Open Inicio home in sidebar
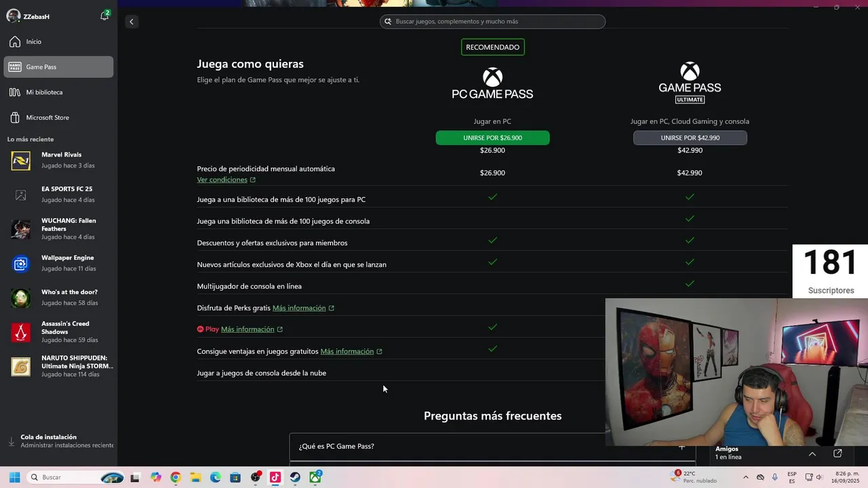The width and height of the screenshot is (868, 488). 58,42
